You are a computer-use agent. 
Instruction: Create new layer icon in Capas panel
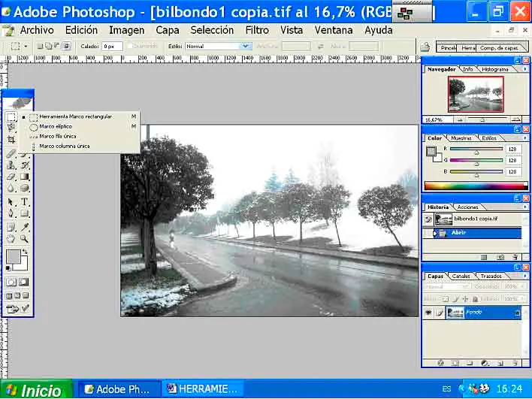[x=500, y=363]
